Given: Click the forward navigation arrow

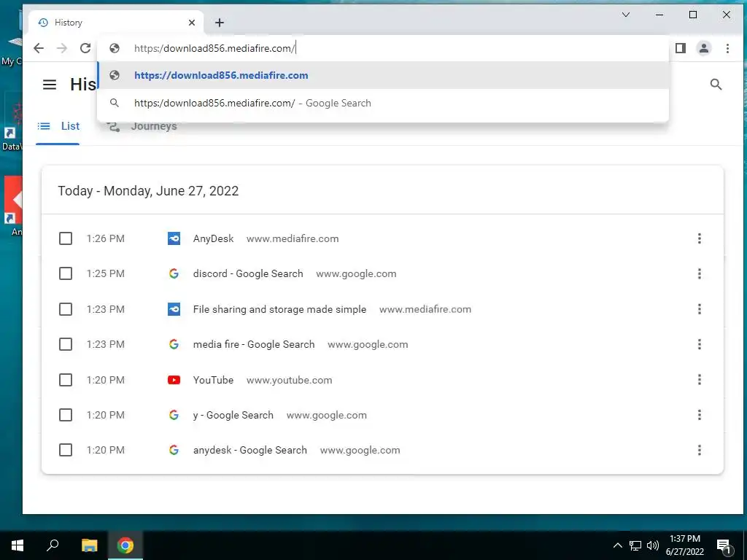Looking at the screenshot, I should (x=62, y=48).
